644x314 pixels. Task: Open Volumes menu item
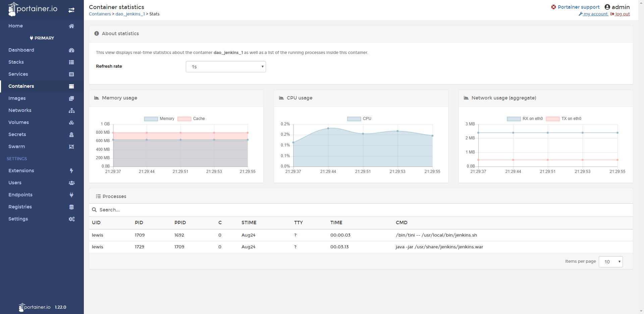coord(18,122)
